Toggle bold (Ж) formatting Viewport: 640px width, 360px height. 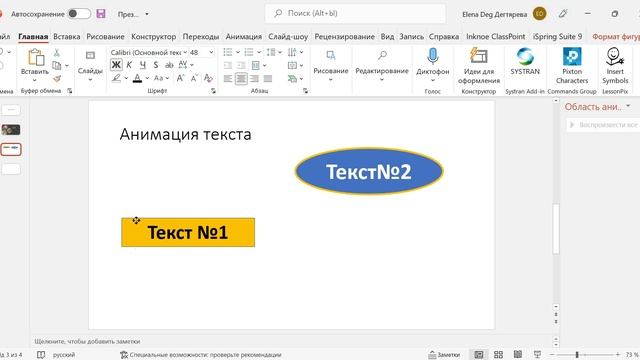pos(116,65)
